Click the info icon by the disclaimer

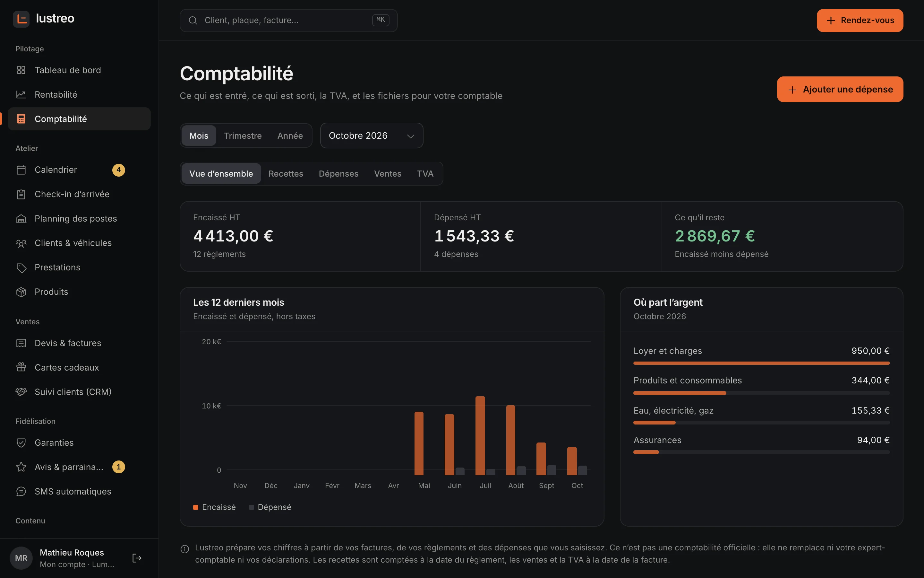point(185,549)
